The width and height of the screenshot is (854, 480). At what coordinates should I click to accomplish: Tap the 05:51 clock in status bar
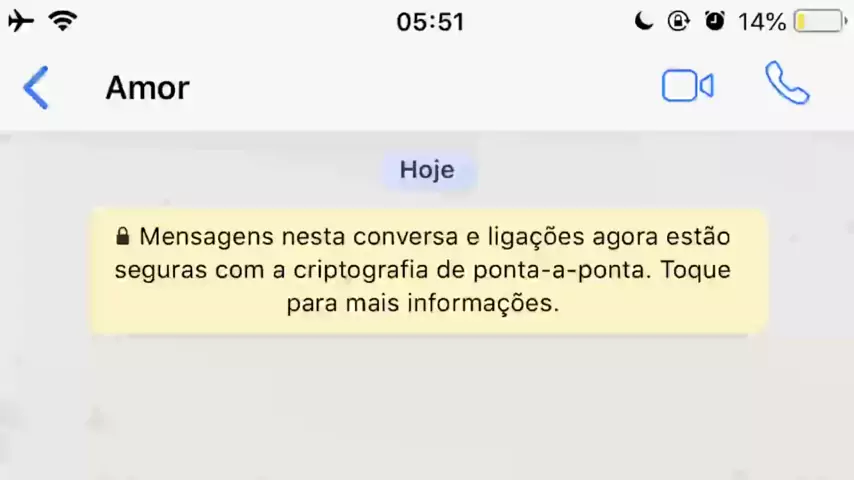click(430, 22)
